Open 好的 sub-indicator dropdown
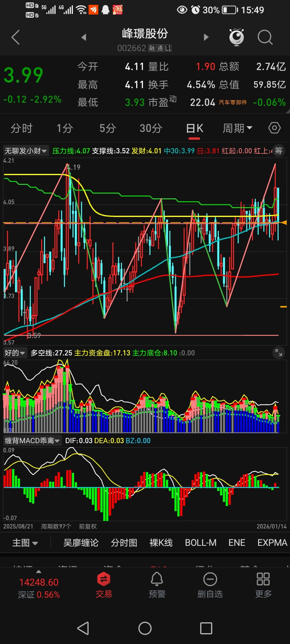This screenshot has height=644, width=290. coord(15,353)
